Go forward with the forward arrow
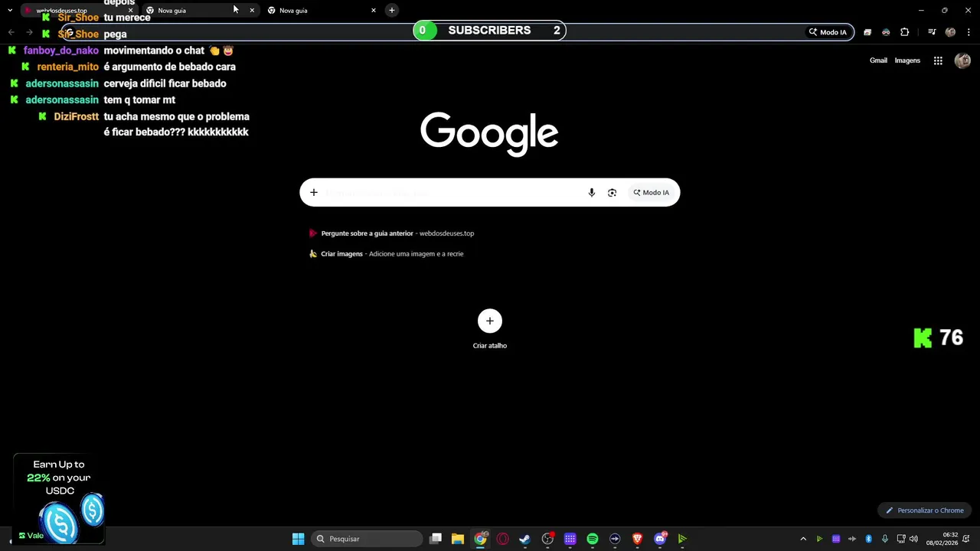980x551 pixels. coord(29,32)
